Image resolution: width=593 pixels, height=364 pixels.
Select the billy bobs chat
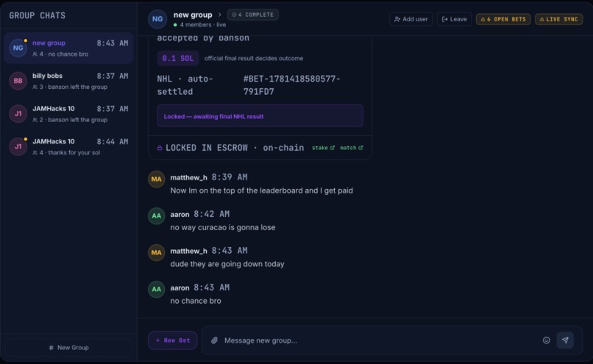pyautogui.click(x=68, y=81)
